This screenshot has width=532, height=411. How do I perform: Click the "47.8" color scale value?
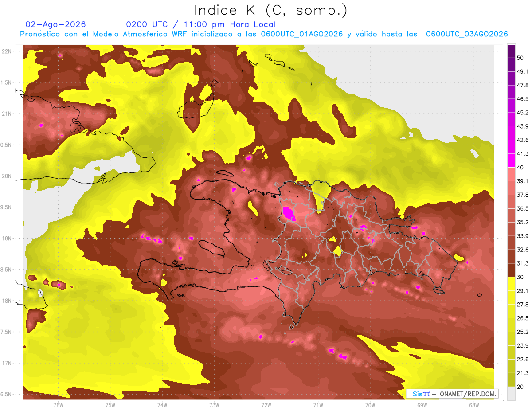523,85
